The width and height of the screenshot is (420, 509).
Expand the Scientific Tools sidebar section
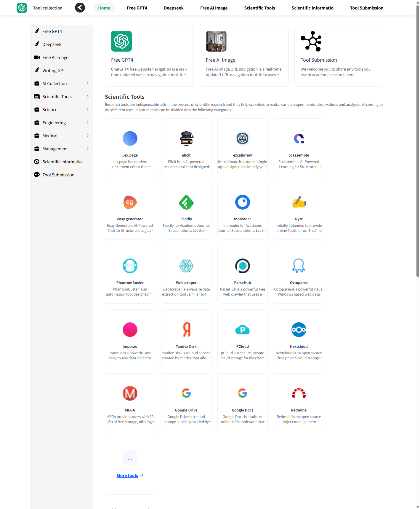[88, 97]
